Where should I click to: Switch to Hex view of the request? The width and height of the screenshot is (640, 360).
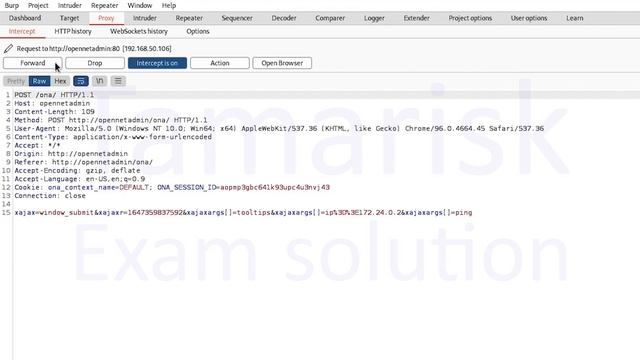click(x=60, y=81)
